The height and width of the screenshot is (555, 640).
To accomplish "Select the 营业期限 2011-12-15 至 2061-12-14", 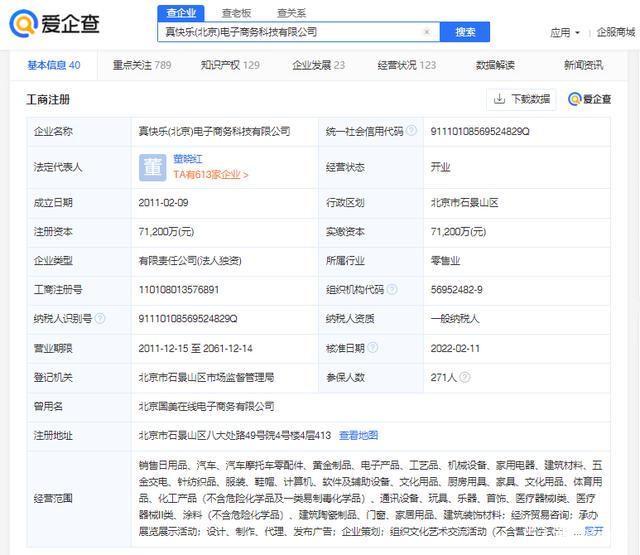I will pos(196,349).
